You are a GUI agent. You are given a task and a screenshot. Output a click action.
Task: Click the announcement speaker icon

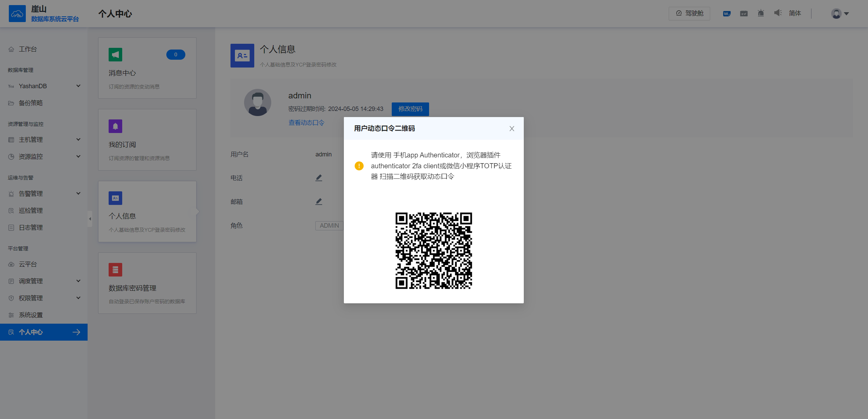[x=777, y=13]
